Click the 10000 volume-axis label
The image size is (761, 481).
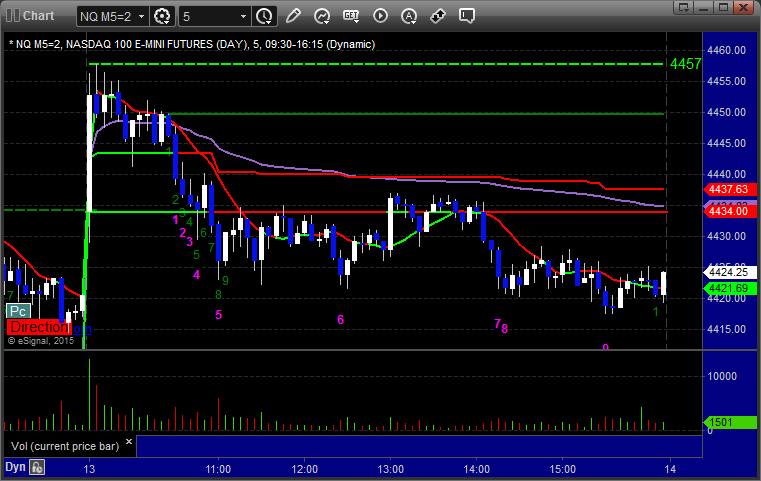tap(722, 376)
